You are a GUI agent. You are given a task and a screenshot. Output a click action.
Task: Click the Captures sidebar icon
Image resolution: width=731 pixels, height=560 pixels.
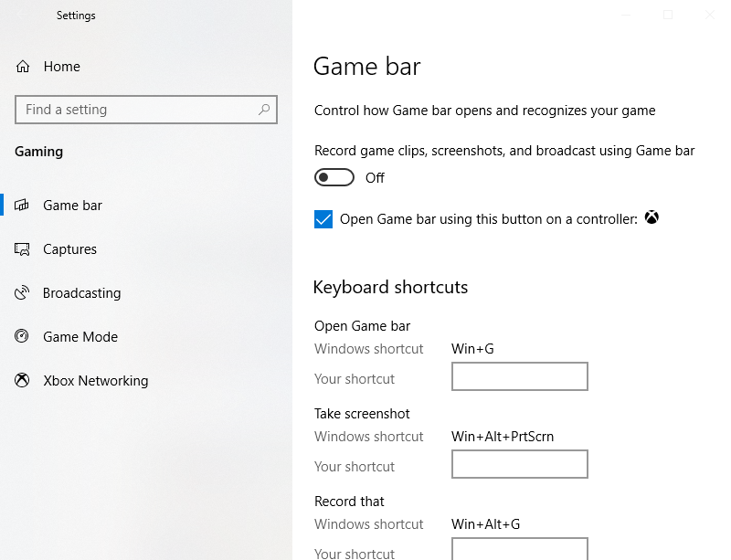tap(22, 249)
